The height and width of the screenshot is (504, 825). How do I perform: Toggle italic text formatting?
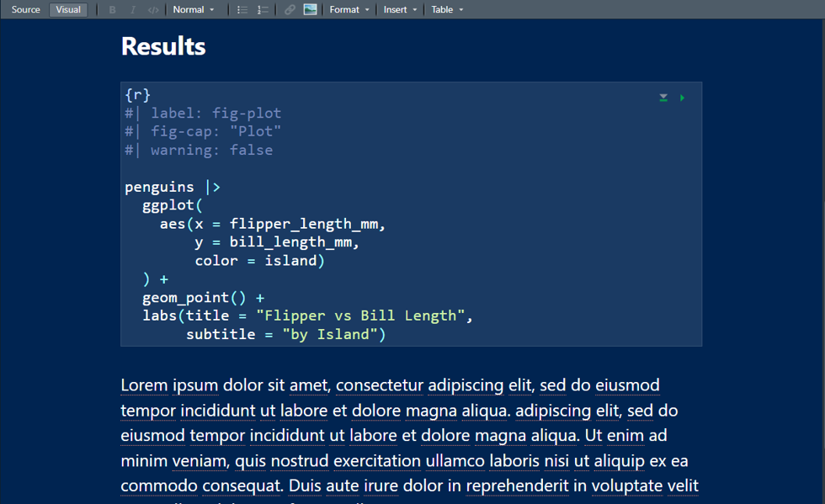[132, 10]
